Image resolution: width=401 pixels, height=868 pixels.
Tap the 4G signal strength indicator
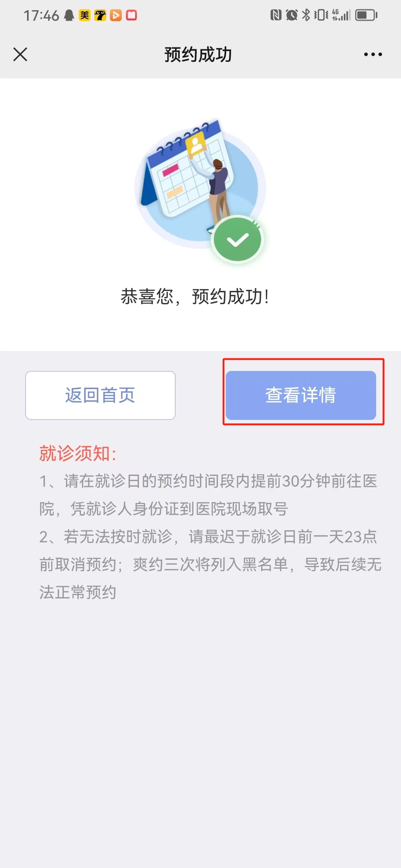341,15
